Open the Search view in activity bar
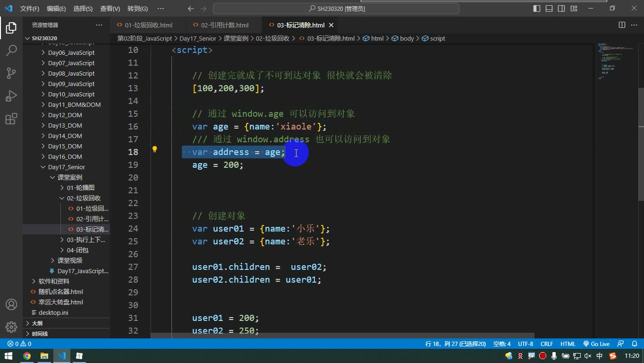This screenshot has height=363, width=644. point(11,50)
